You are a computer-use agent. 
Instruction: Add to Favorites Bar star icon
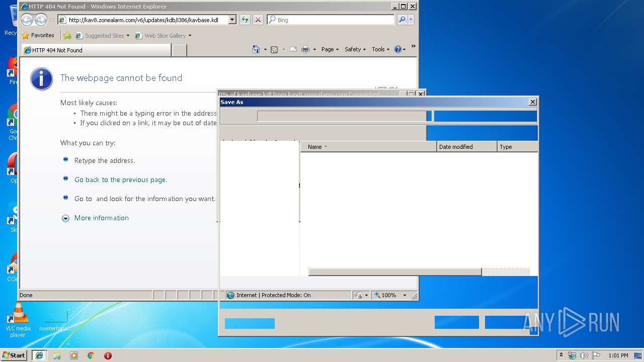click(67, 35)
